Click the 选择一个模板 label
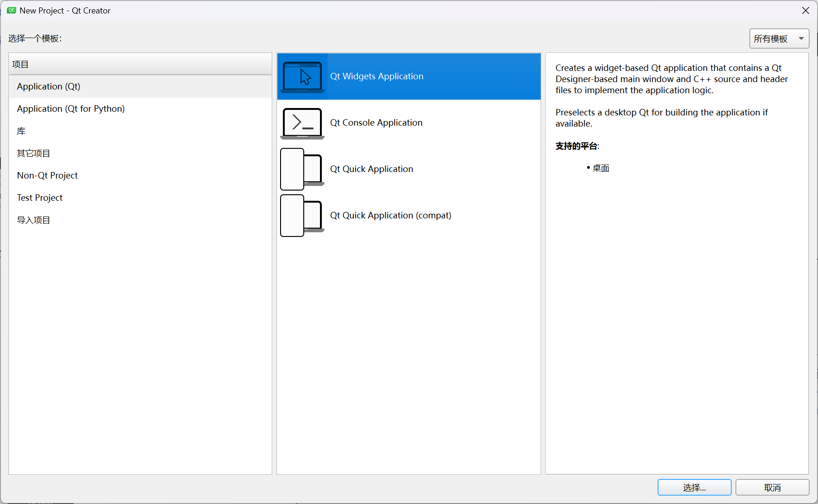The height and width of the screenshot is (504, 818). click(x=35, y=38)
